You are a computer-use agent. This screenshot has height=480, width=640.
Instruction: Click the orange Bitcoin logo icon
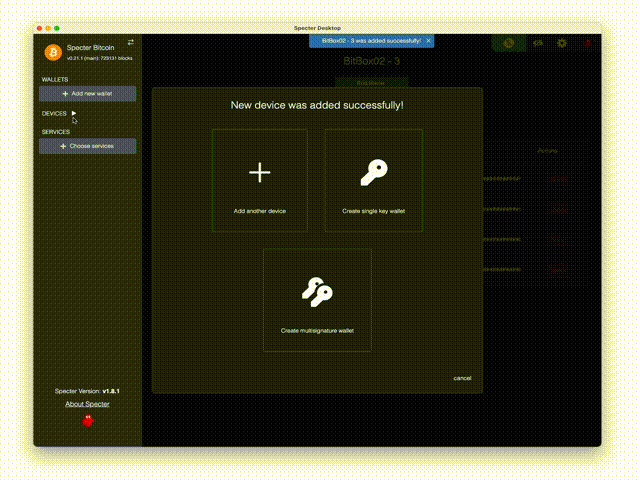[x=53, y=52]
